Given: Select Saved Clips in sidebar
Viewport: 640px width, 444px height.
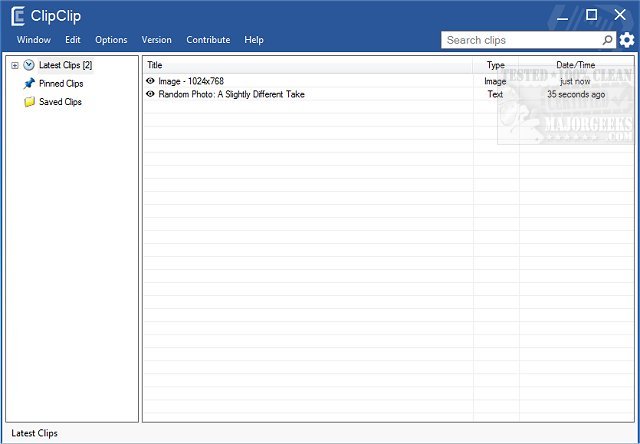Looking at the screenshot, I should point(60,102).
